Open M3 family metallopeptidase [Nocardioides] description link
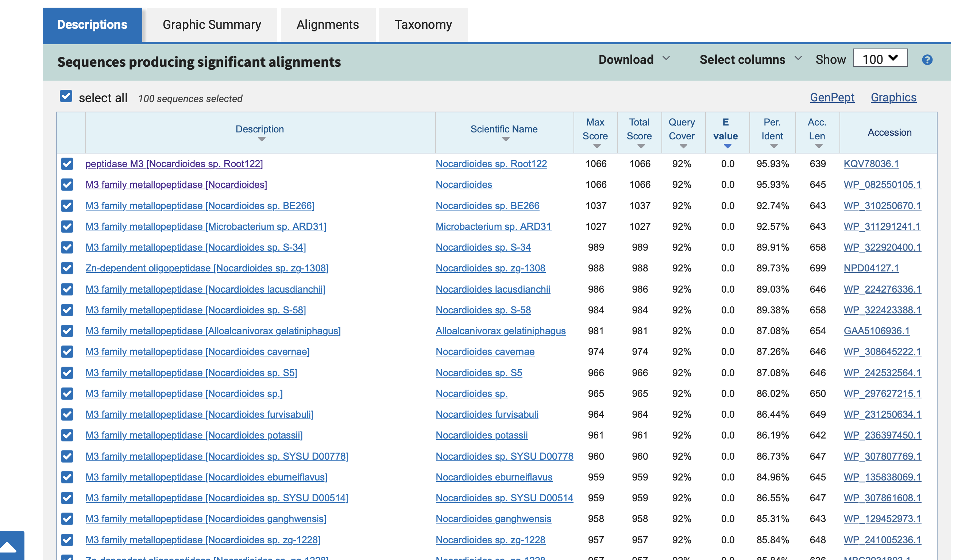973x560 pixels. pyautogui.click(x=176, y=185)
